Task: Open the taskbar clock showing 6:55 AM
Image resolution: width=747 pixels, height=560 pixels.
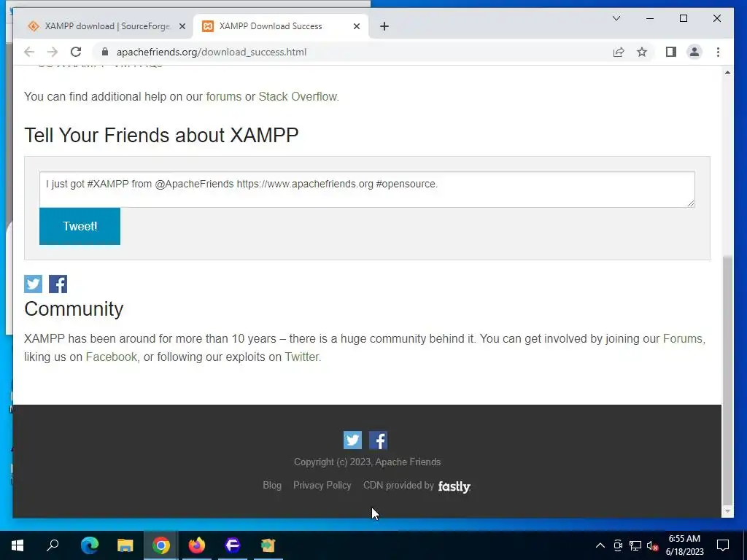Action: click(x=684, y=545)
